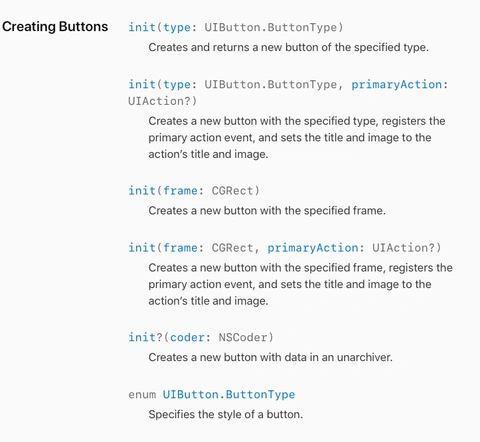
Task: Click CGRect in the short init(frame:) signature
Action: (232, 191)
